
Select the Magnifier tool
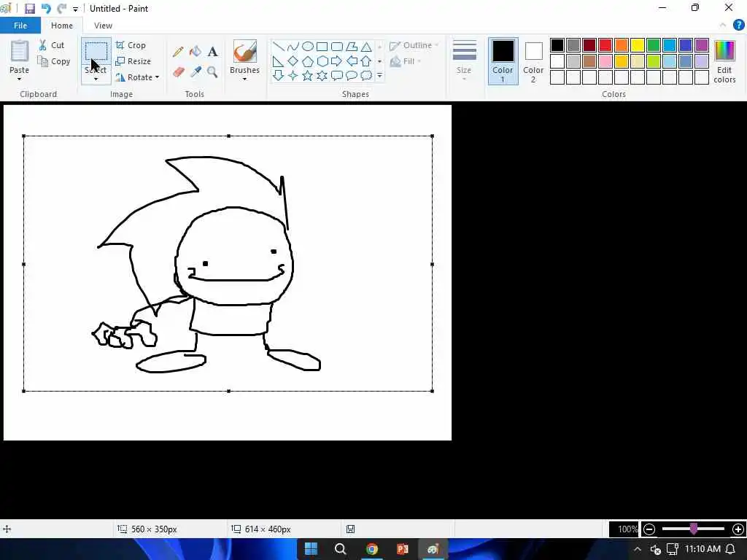coord(212,72)
